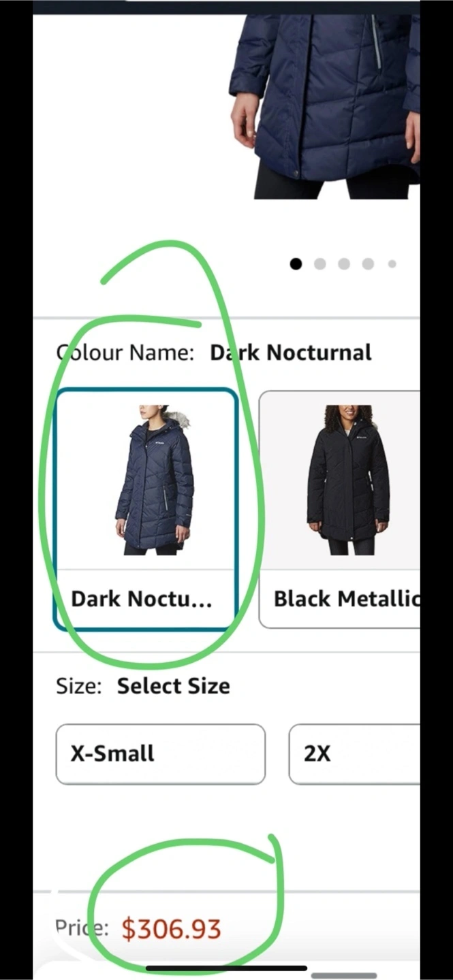Tap the 'Black Metallic' swatch label

pos(347,599)
